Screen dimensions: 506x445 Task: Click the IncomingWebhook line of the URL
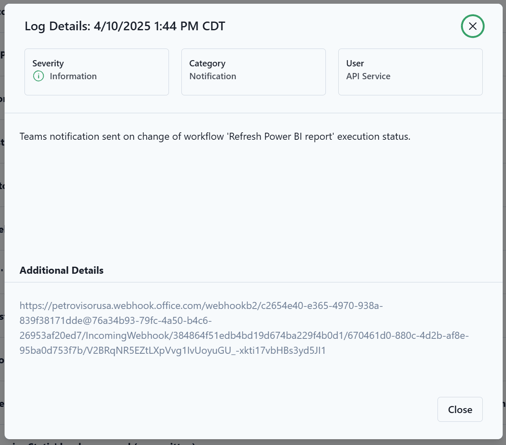pyautogui.click(x=244, y=336)
